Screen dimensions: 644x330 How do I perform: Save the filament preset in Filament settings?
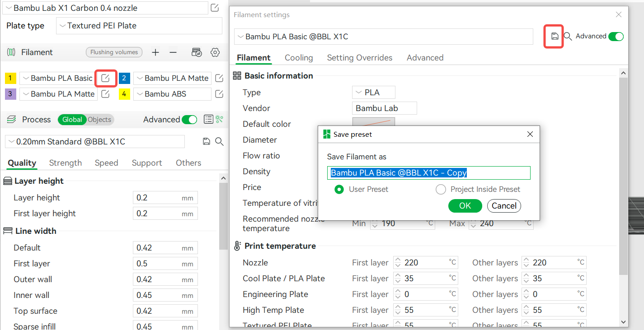(555, 36)
